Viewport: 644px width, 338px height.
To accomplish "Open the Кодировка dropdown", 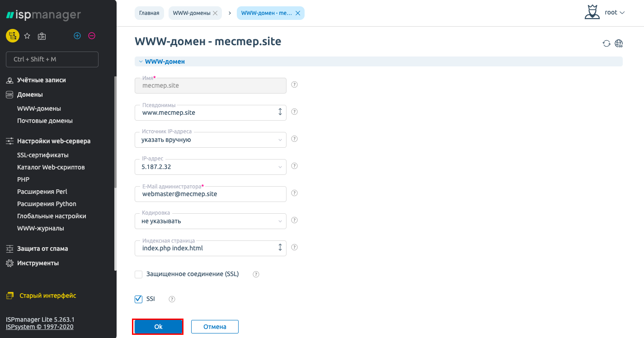I will (211, 221).
